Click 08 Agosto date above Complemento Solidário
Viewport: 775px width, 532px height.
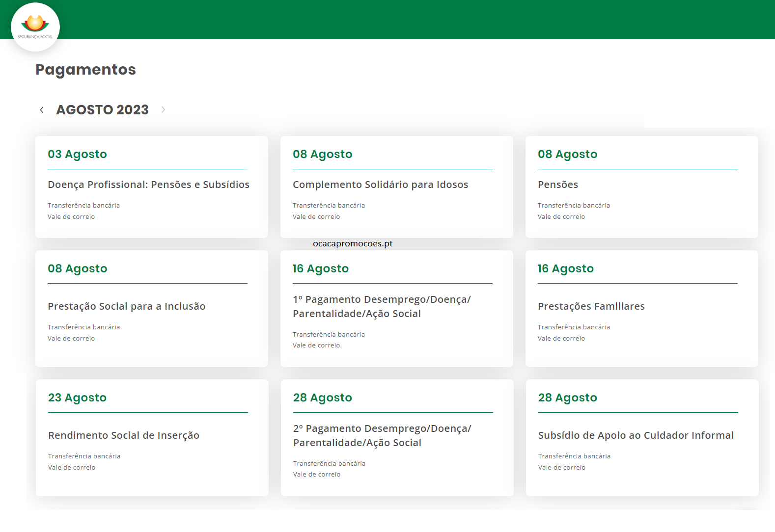click(323, 154)
